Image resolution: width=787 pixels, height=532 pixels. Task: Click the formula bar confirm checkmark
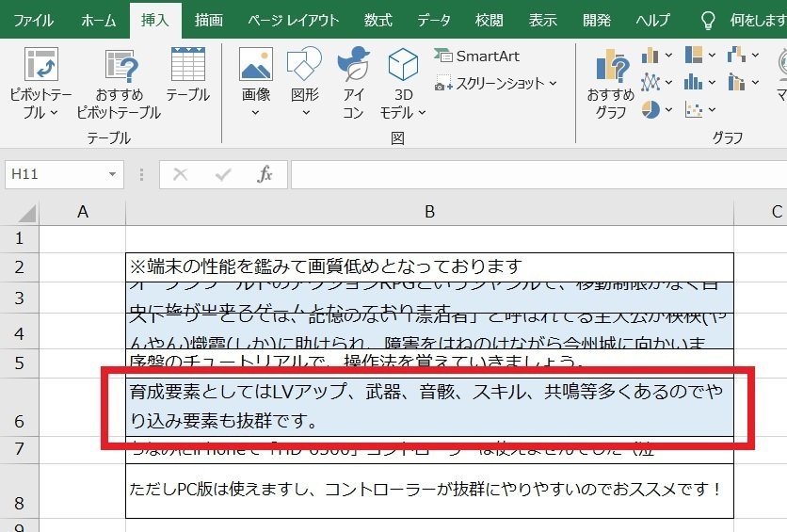(223, 174)
